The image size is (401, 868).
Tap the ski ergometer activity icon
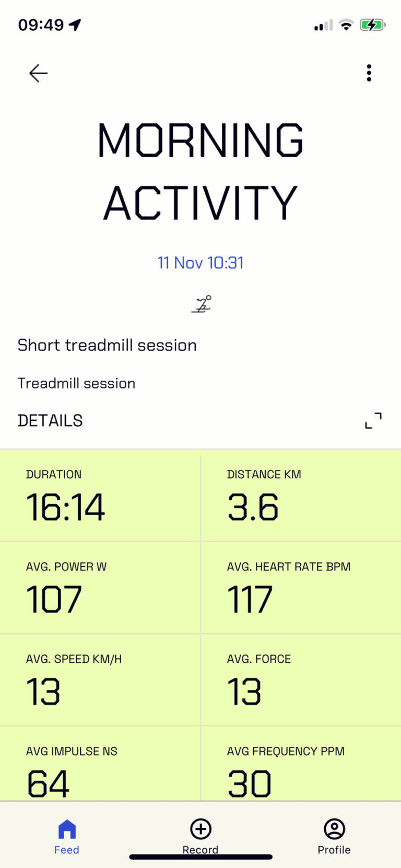[201, 304]
